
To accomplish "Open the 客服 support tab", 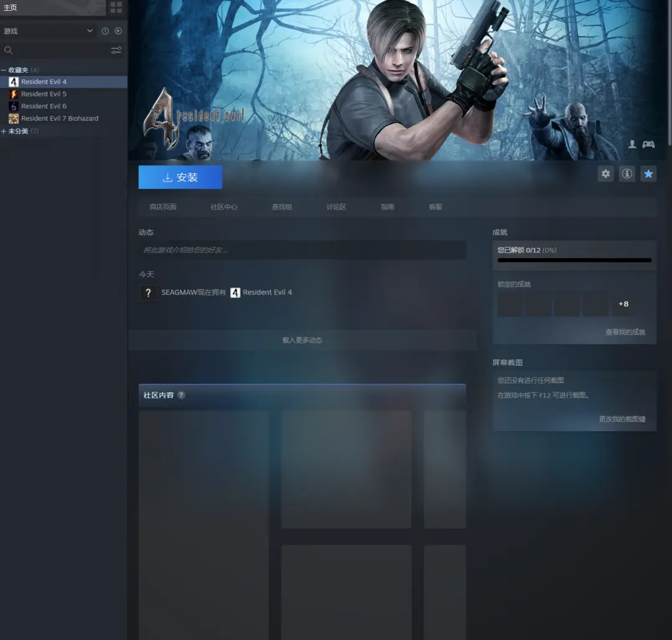I will [x=436, y=207].
